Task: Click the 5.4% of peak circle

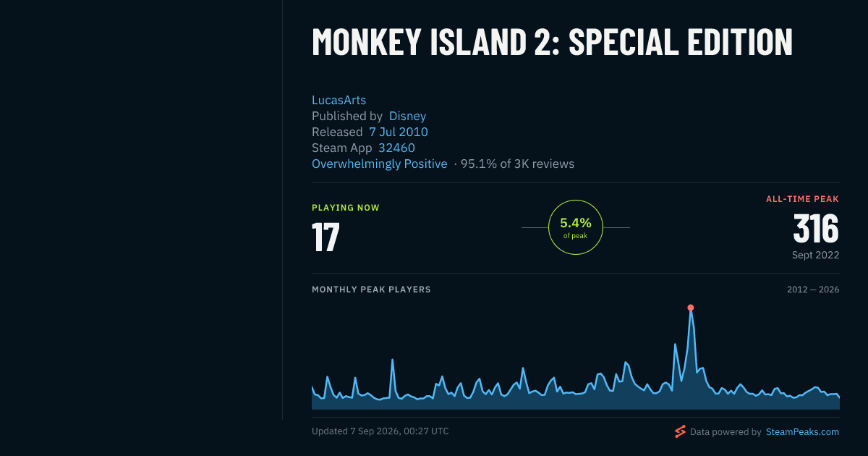Action: click(x=576, y=227)
